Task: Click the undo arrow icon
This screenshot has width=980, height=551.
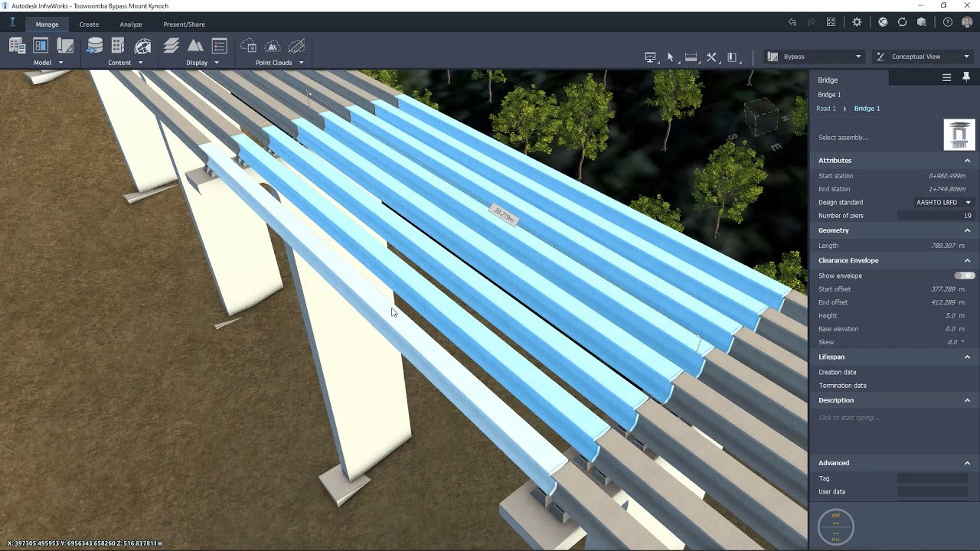Action: (x=792, y=22)
